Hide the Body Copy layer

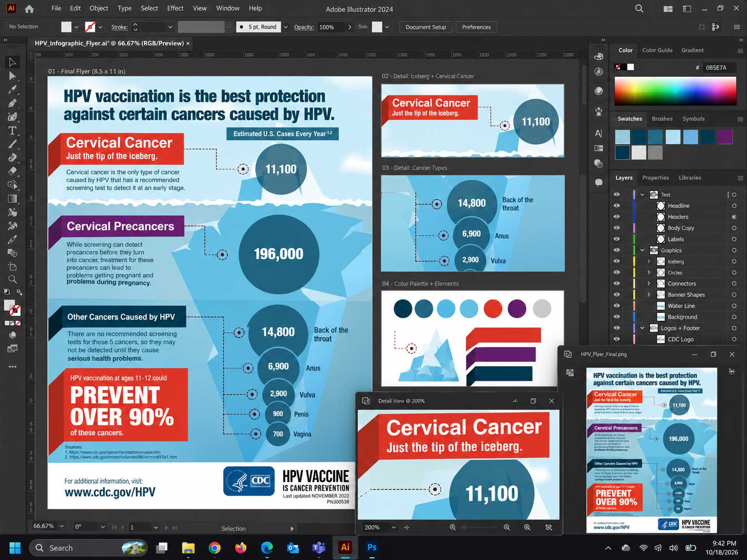coord(616,228)
